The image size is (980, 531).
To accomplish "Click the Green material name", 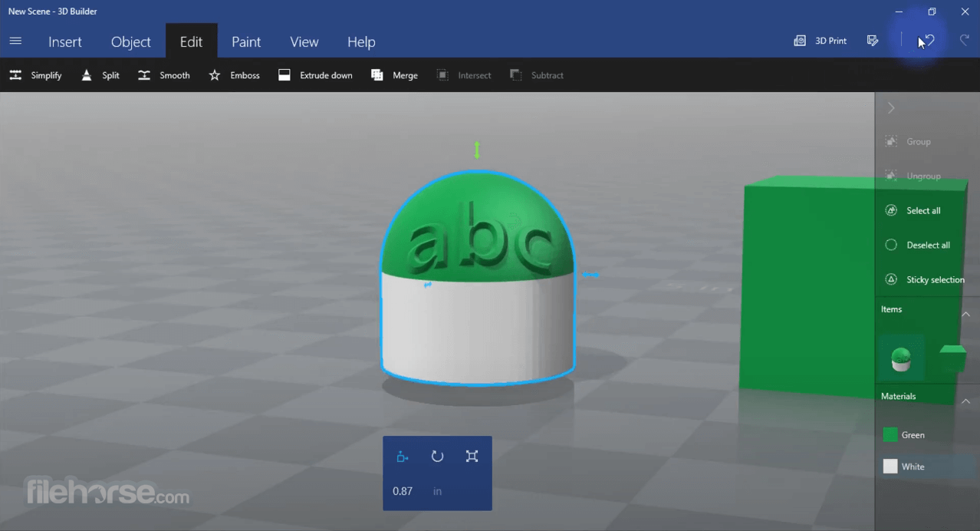I will [x=913, y=435].
